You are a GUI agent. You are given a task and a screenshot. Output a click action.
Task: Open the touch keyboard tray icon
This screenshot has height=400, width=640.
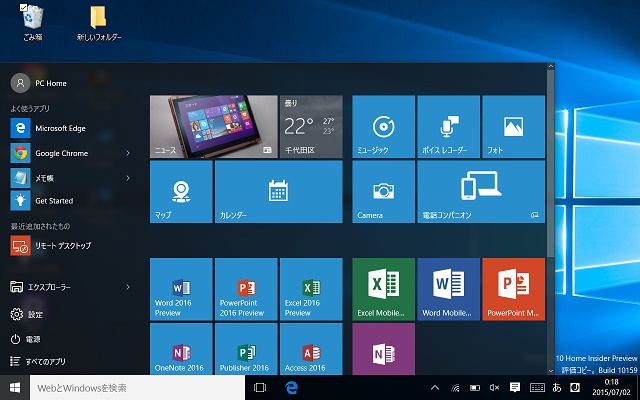click(537, 387)
